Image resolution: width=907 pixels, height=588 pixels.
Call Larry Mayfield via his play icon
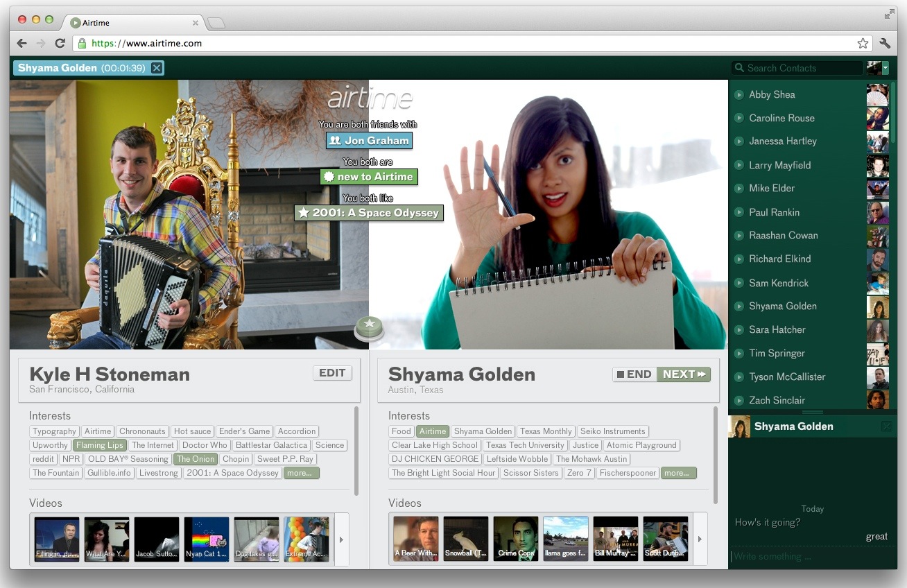click(739, 165)
